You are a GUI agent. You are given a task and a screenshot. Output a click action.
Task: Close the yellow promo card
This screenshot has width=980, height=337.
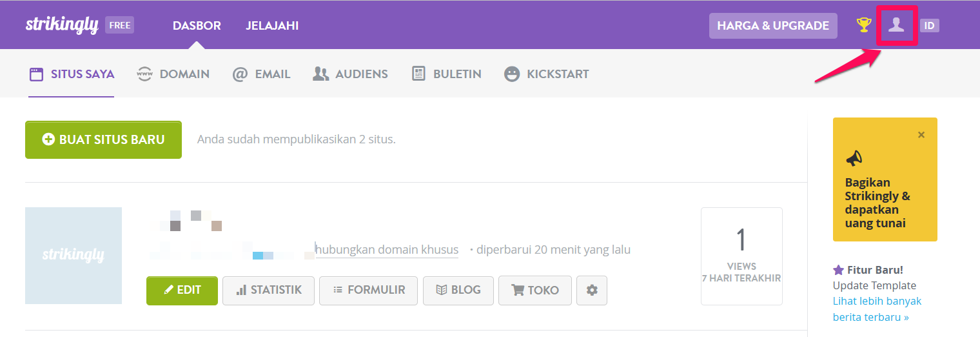pos(921,135)
